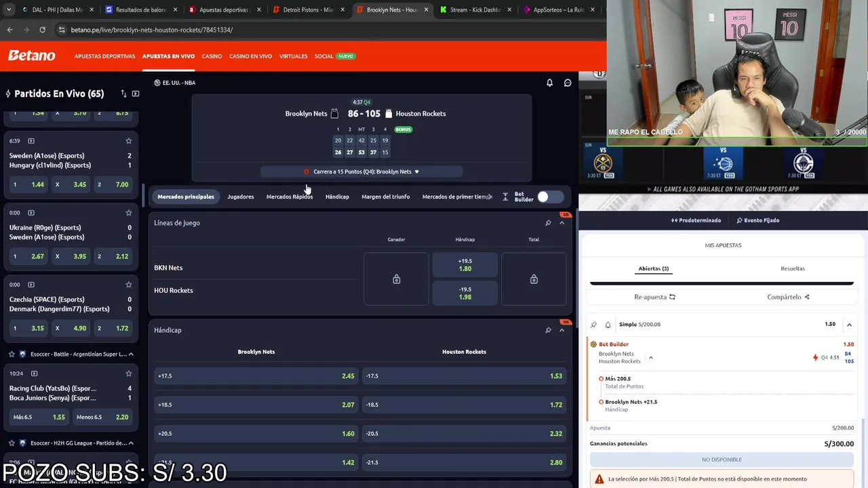Click the locked Total odds cell

(534, 279)
